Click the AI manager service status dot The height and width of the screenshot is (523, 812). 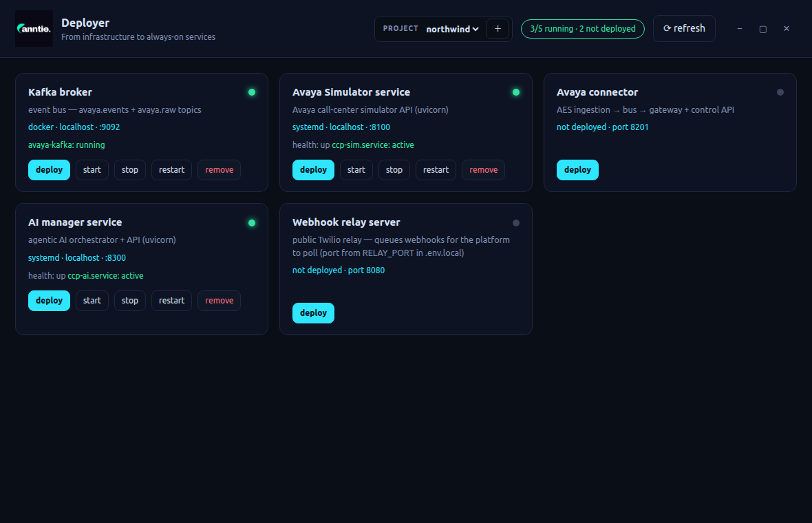(252, 223)
